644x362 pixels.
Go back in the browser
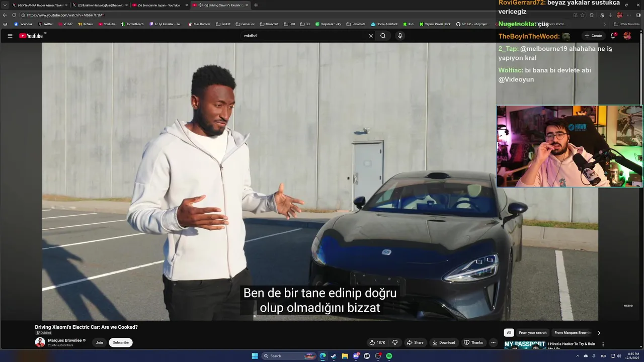click(x=5, y=15)
